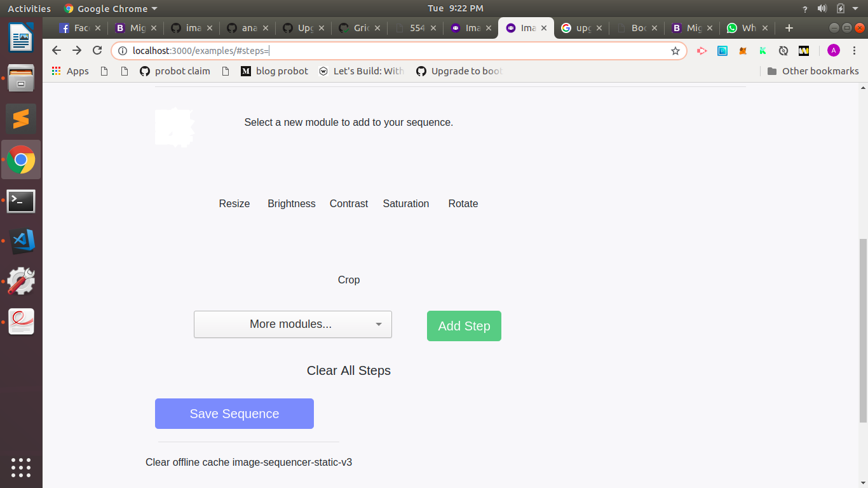Open system menu arrow in top bar
The width and height of the screenshot is (868, 488).
[x=855, y=8]
